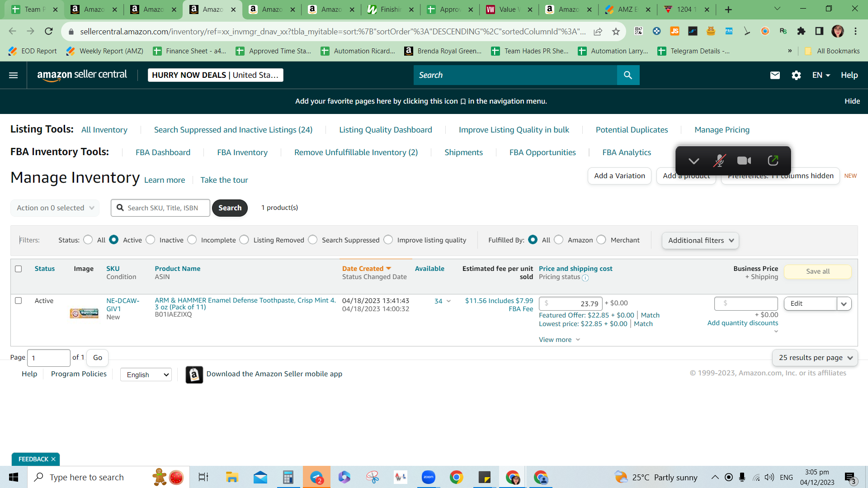Tick the select-all checkbox in table header
868x488 pixels.
(19, 269)
